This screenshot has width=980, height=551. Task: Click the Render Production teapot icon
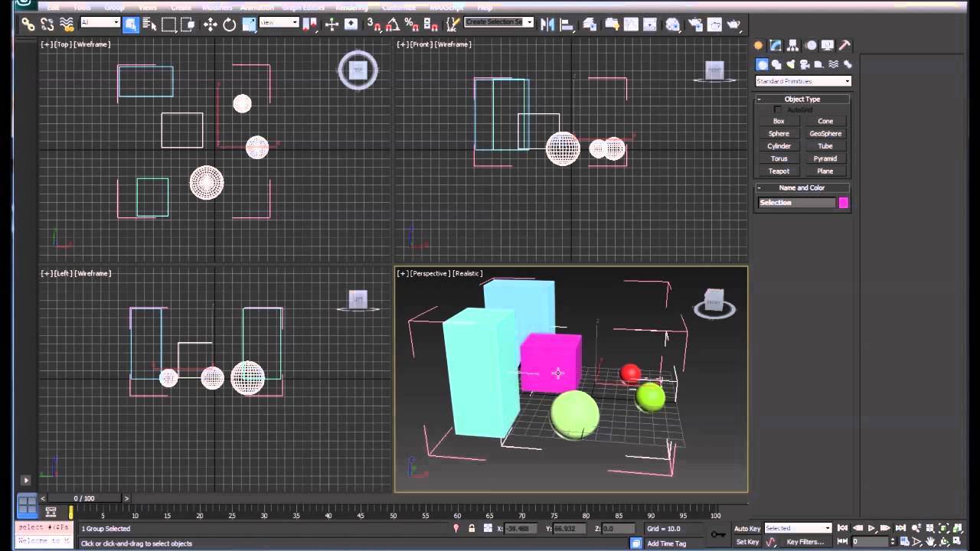[x=734, y=24]
